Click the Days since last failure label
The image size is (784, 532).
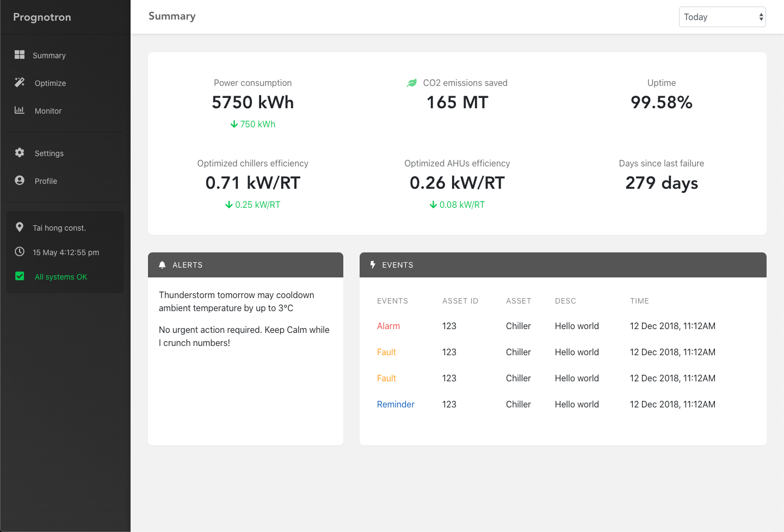(662, 163)
